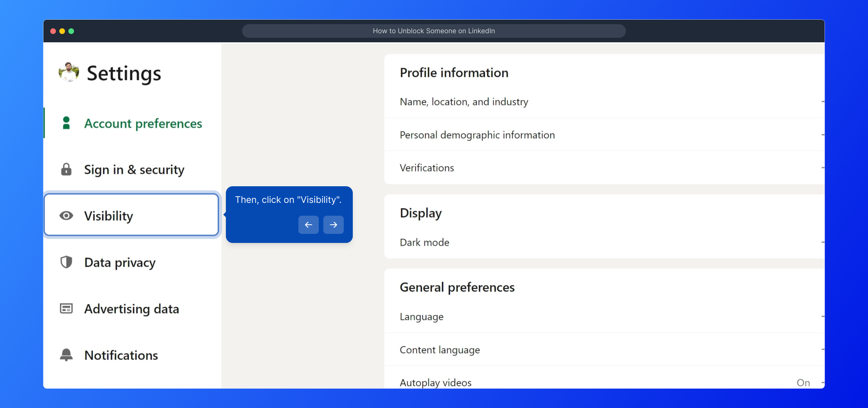Open Dark mode display setting
Screen dimensions: 868x408
pos(425,243)
